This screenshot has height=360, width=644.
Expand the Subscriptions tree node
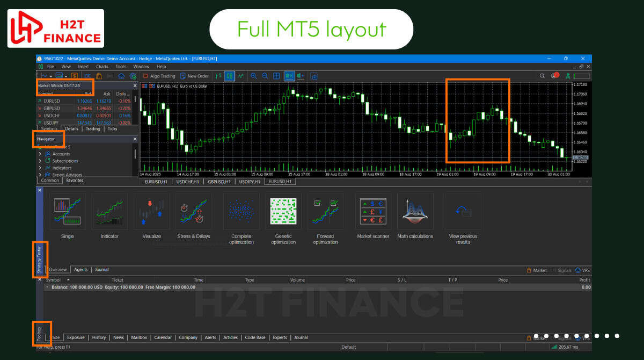tap(40, 161)
